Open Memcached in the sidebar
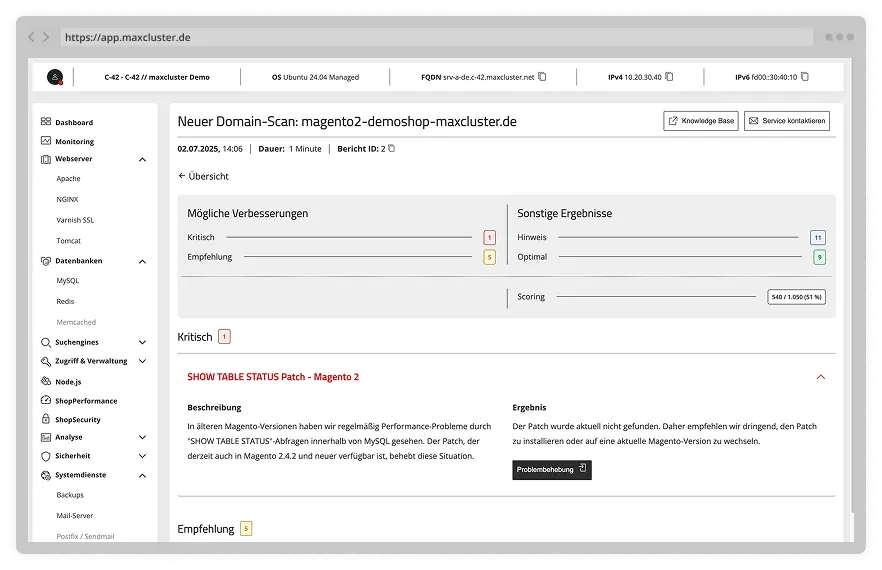Viewport: 882px width, 570px height. coord(76,322)
